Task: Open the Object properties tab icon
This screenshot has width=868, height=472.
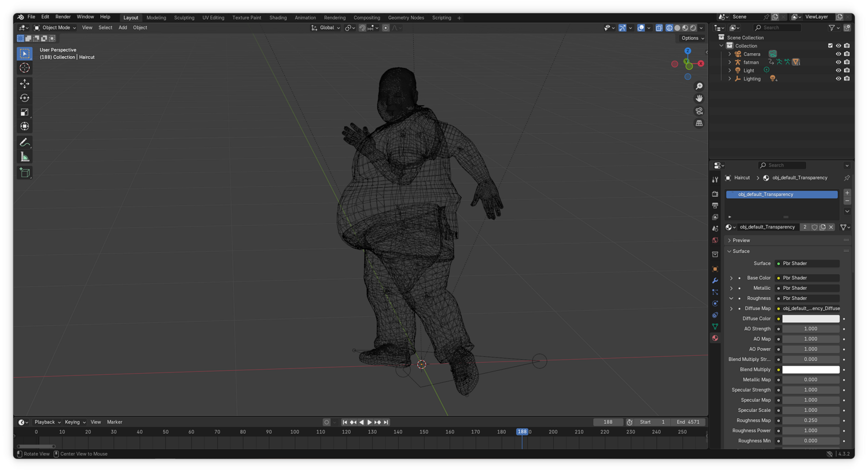Action: [715, 269]
